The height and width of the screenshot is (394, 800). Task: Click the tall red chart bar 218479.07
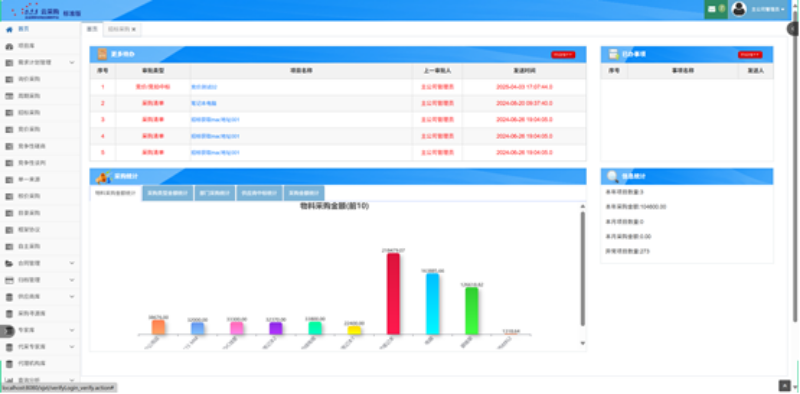tap(393, 294)
